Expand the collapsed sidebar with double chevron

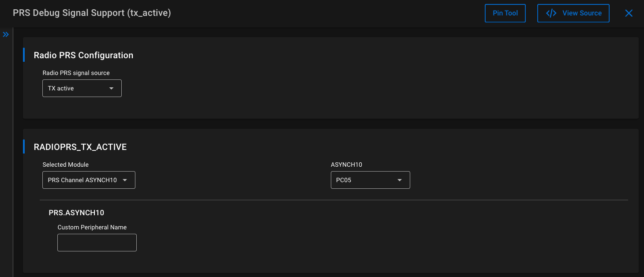point(6,34)
